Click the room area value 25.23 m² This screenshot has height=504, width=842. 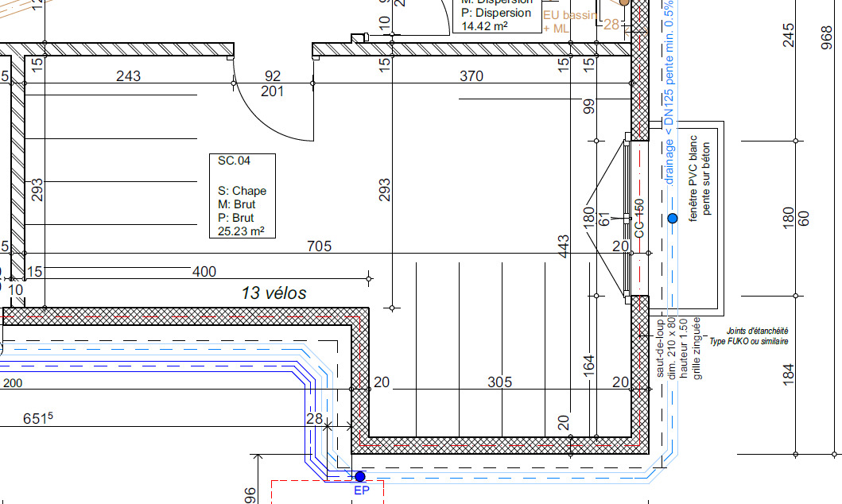[x=241, y=231]
